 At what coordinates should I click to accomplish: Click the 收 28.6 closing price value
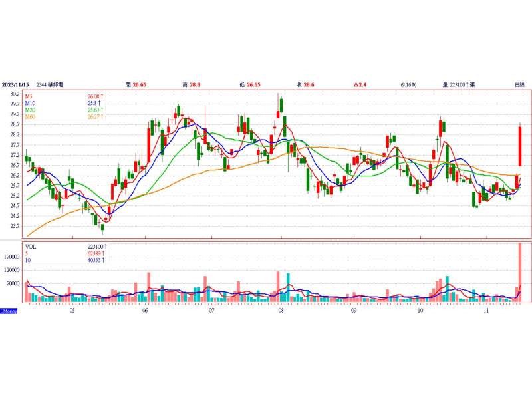coord(305,85)
